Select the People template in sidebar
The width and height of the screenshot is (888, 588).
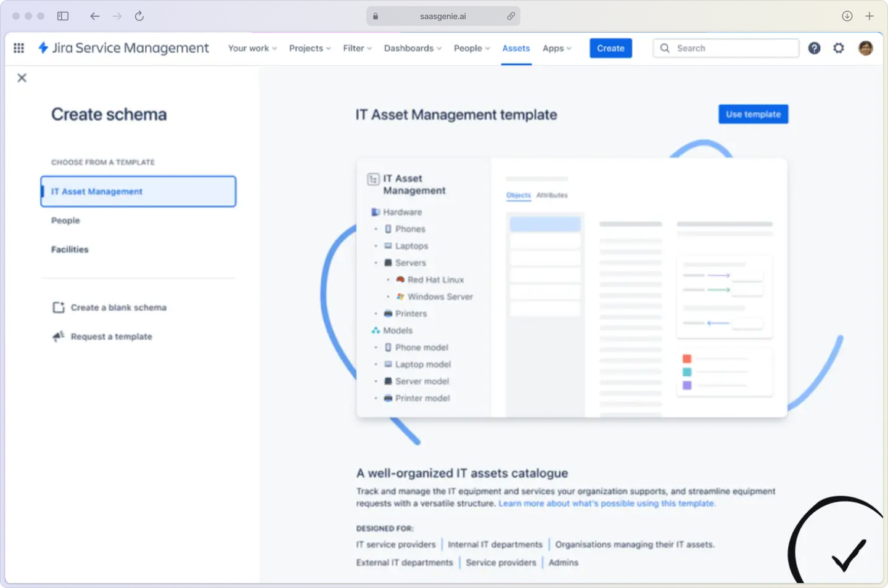click(65, 221)
